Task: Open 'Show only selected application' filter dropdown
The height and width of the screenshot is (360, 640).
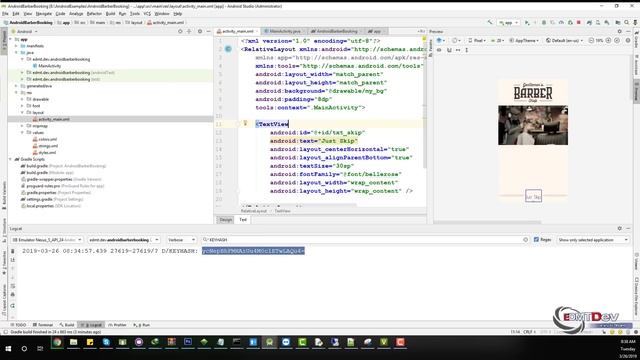Action: (593, 240)
